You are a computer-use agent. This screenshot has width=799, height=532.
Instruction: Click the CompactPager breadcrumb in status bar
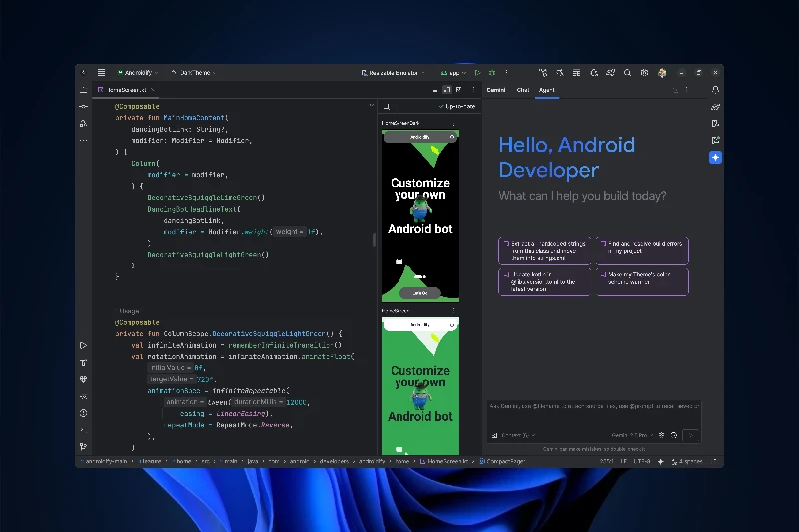coord(502,462)
